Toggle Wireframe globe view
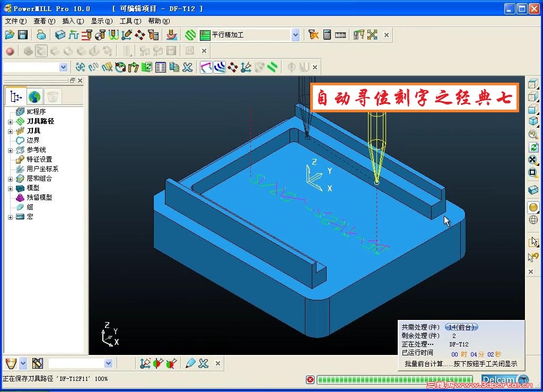 [x=533, y=220]
